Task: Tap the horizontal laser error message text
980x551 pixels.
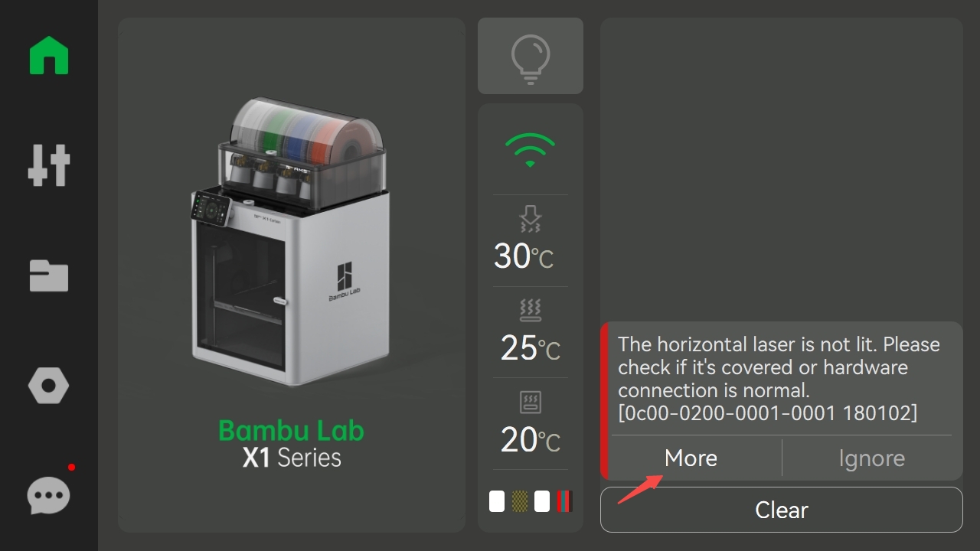Action: 779,379
